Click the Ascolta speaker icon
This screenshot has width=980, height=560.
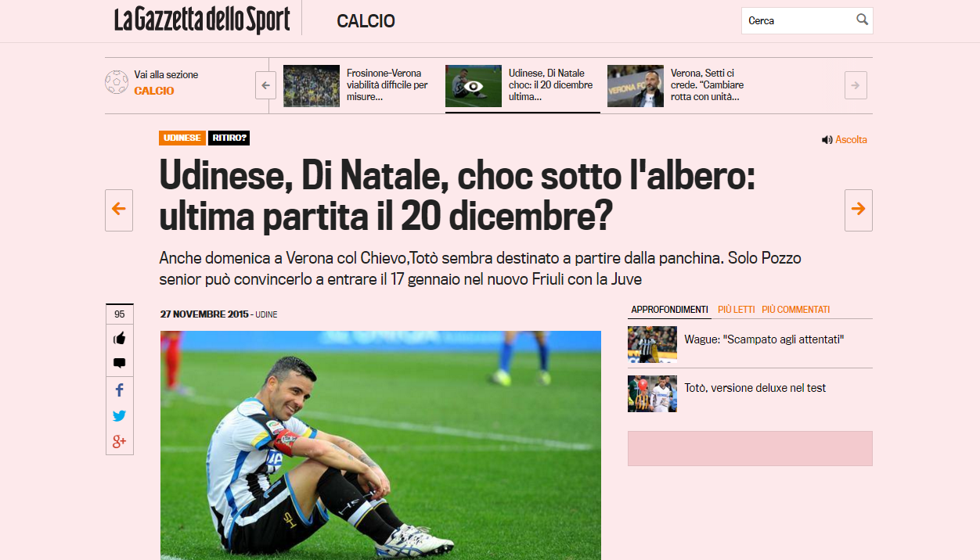click(x=827, y=140)
